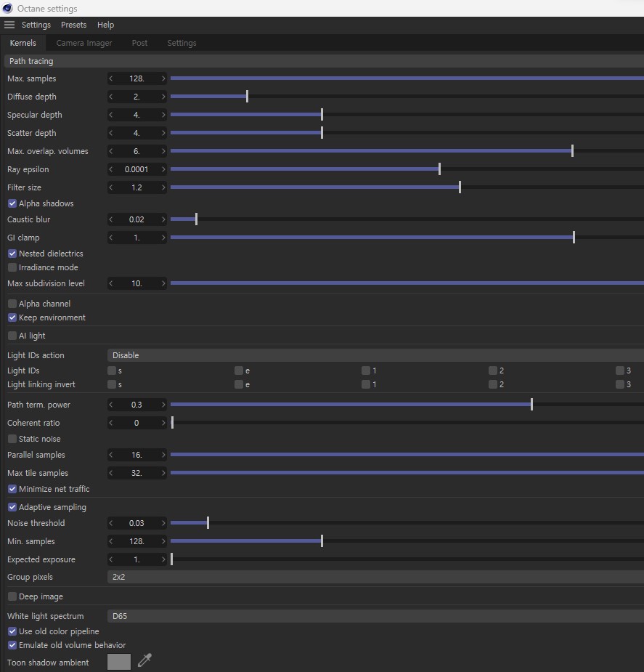This screenshot has height=672, width=644.
Task: Check Light IDs '2' checkbox
Action: (x=493, y=371)
